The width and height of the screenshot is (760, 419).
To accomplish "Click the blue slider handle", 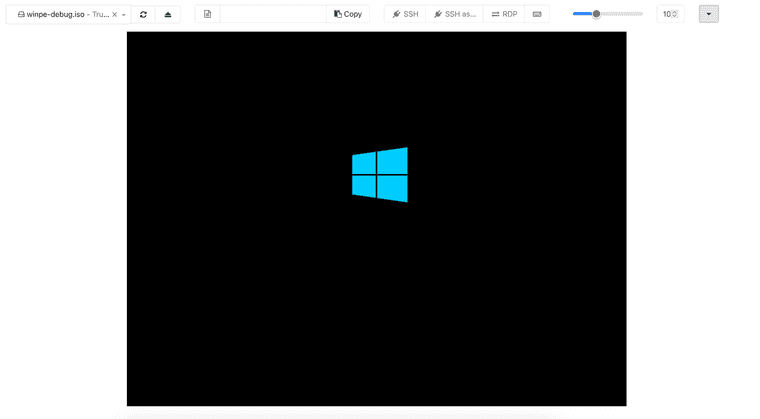I will [596, 14].
